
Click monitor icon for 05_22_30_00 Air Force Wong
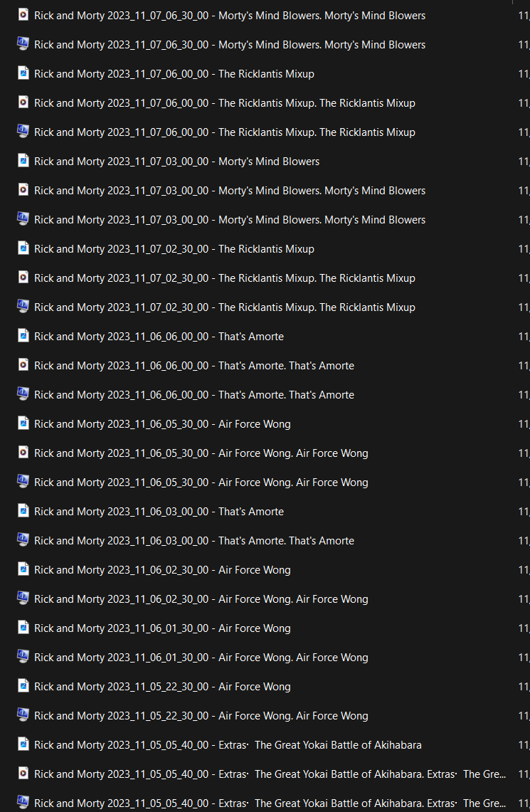click(x=23, y=715)
